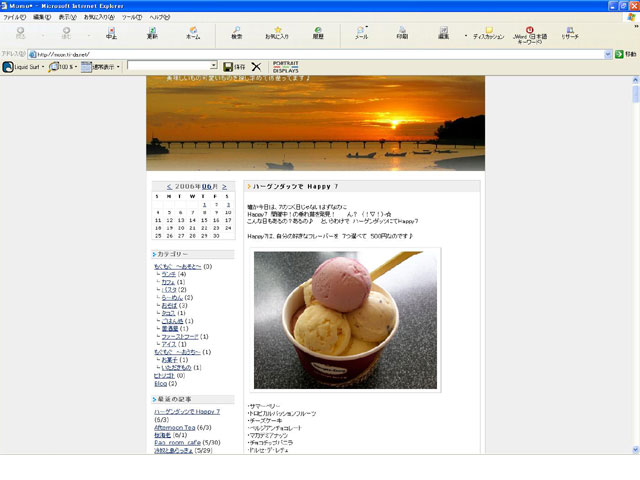Click the 06 month link in calendar
The width and height of the screenshot is (640, 480).
(x=207, y=187)
